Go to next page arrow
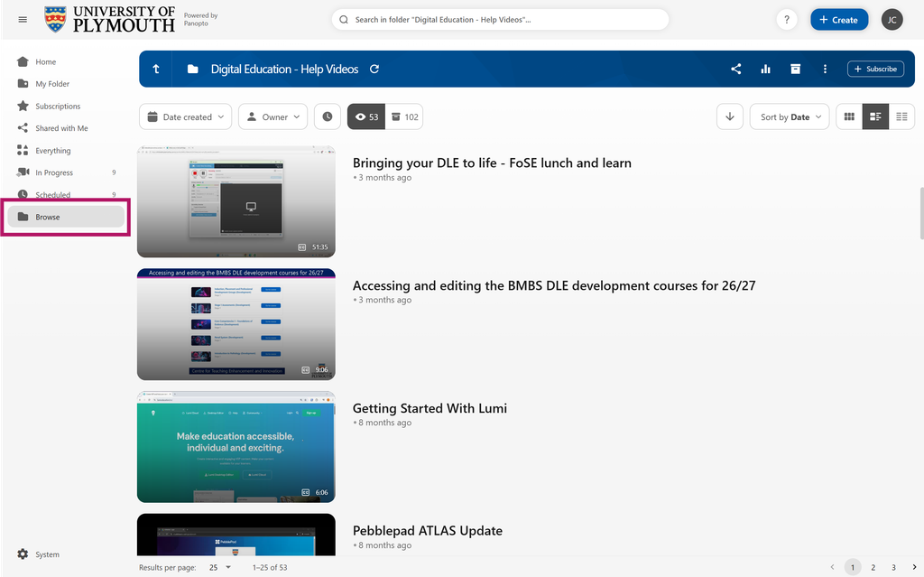 tap(915, 567)
